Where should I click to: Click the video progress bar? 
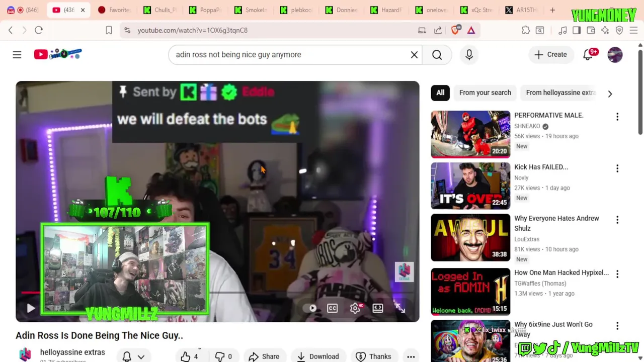point(217,292)
